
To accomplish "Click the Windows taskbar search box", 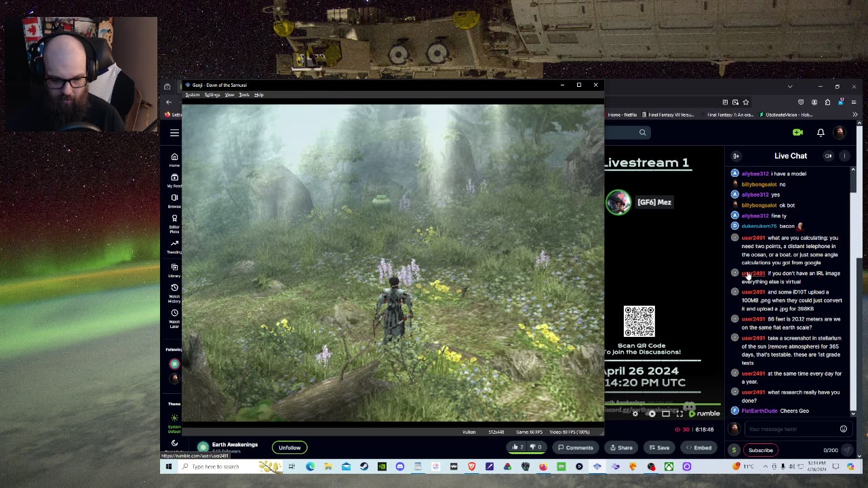I will (230, 466).
